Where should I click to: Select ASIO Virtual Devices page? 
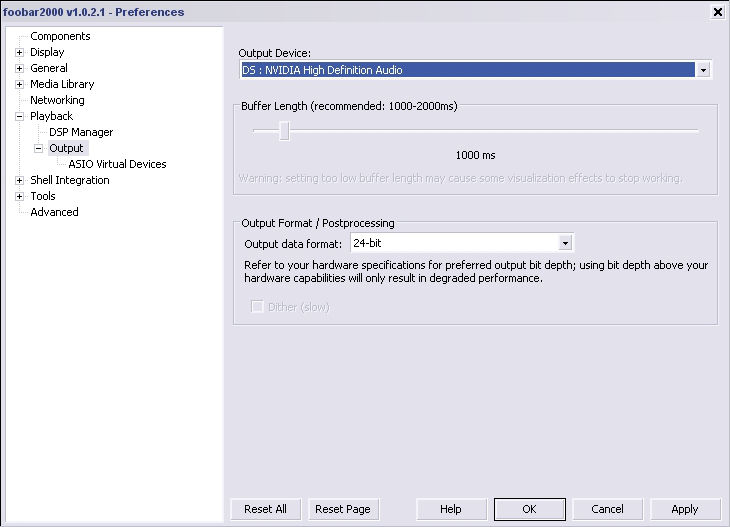point(117,164)
